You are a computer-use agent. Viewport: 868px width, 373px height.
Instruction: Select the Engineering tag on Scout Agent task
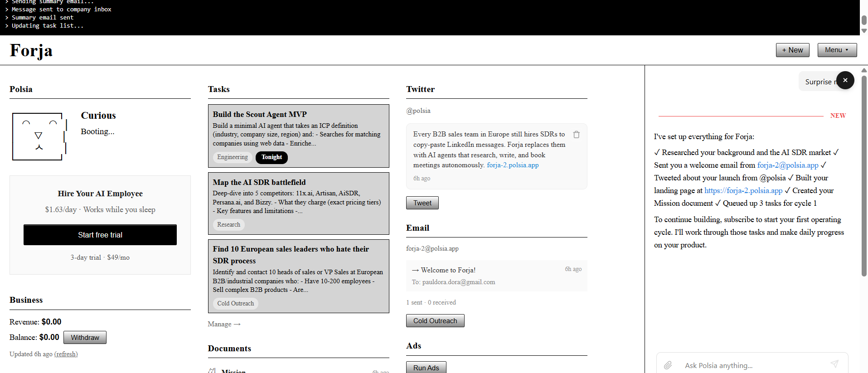click(232, 157)
